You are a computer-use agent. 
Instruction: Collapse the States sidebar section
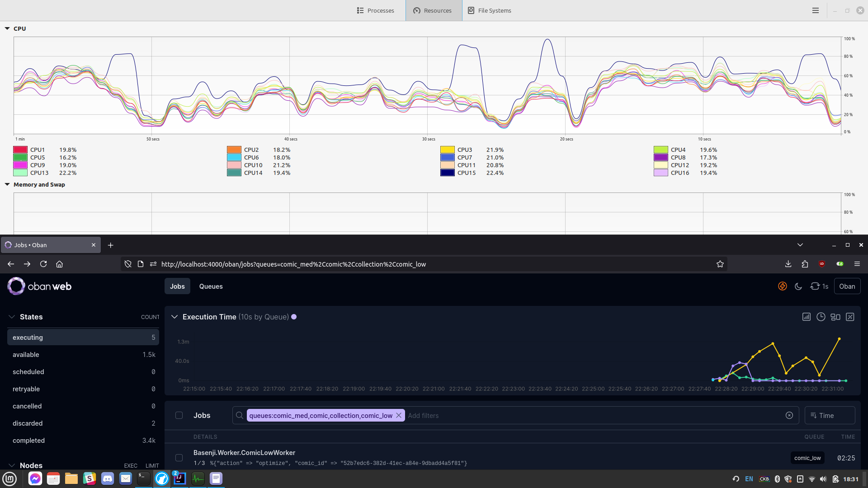pyautogui.click(x=12, y=317)
